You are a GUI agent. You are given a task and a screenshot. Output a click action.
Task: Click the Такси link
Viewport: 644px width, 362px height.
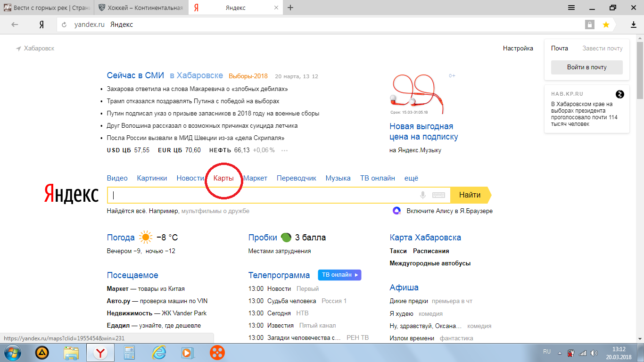click(398, 251)
